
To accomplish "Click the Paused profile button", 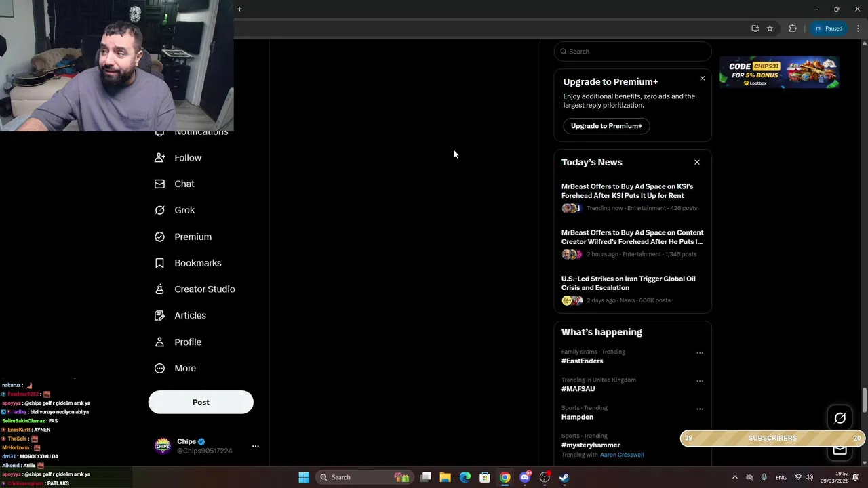I will (829, 28).
